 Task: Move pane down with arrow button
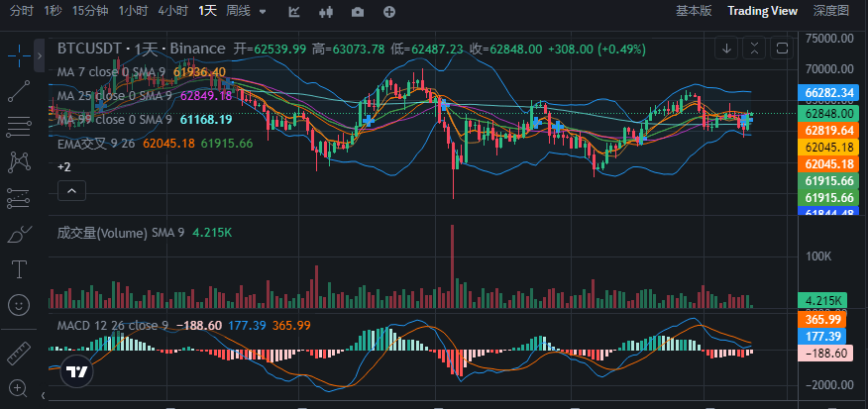(x=727, y=49)
